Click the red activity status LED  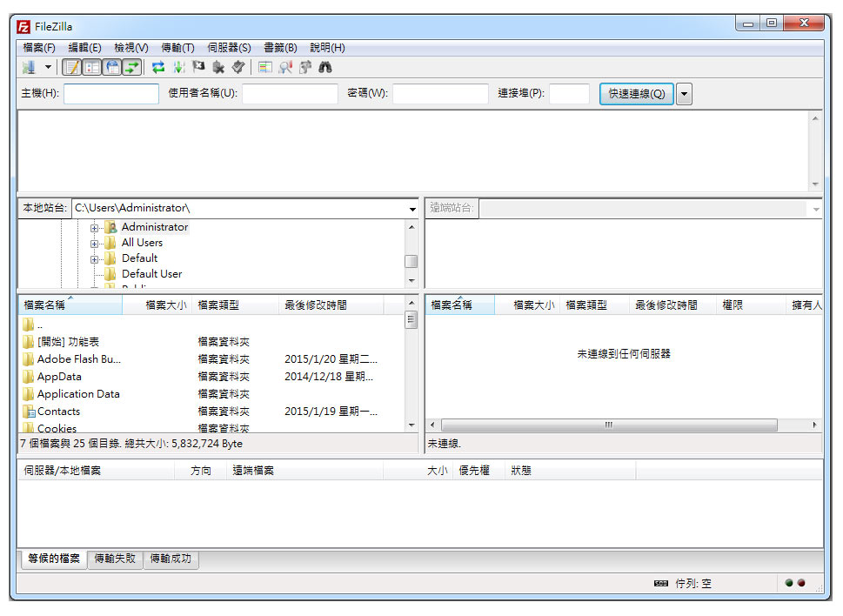(801, 583)
